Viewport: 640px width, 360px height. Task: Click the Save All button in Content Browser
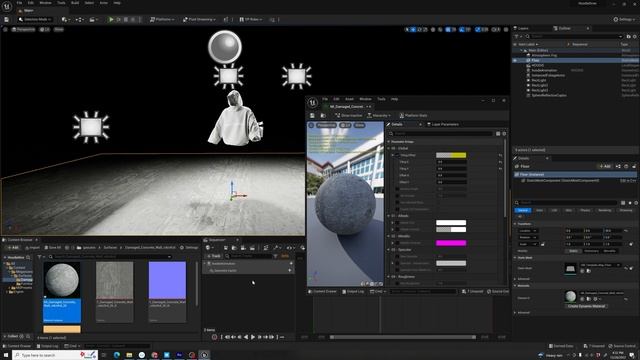[52, 247]
